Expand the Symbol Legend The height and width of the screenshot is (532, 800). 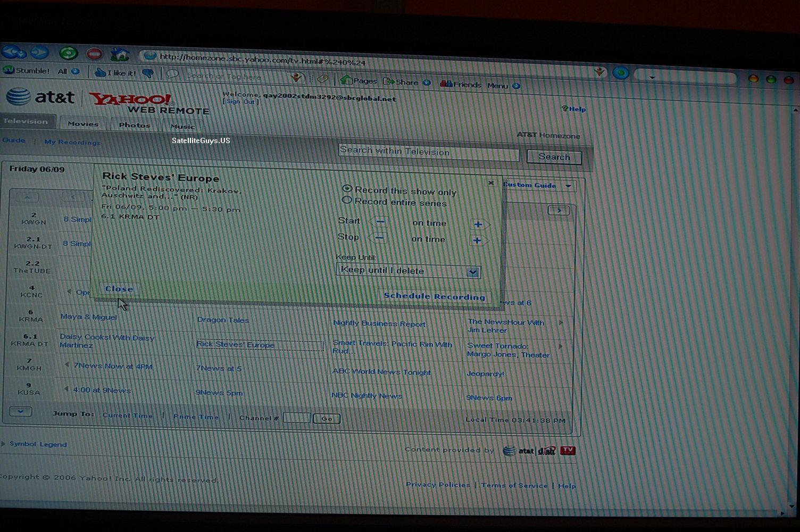[38, 444]
